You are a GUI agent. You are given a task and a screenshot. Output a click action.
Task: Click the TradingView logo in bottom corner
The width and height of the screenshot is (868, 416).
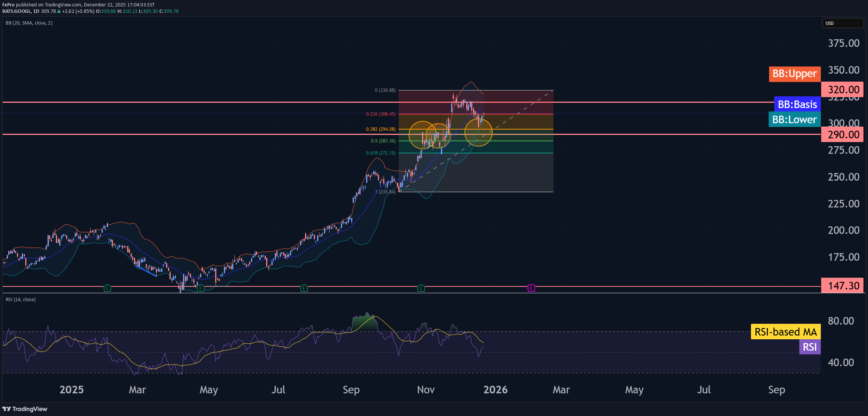(25, 409)
